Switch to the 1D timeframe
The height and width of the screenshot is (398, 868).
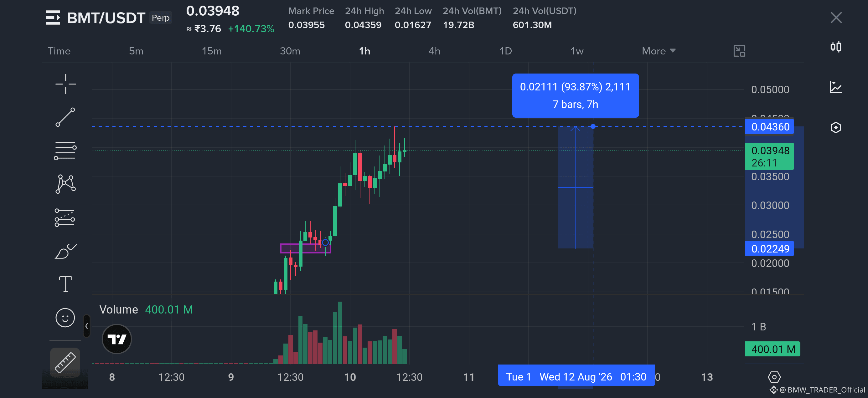[505, 51]
